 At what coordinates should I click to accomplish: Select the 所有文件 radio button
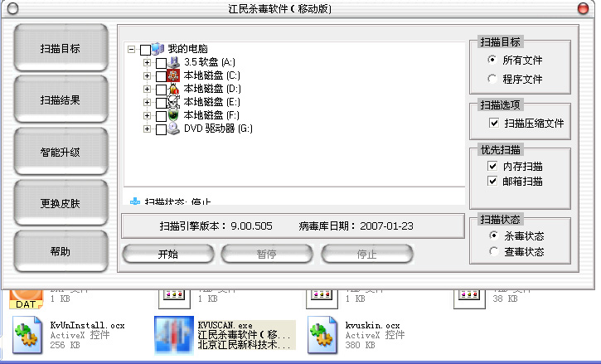click(492, 60)
